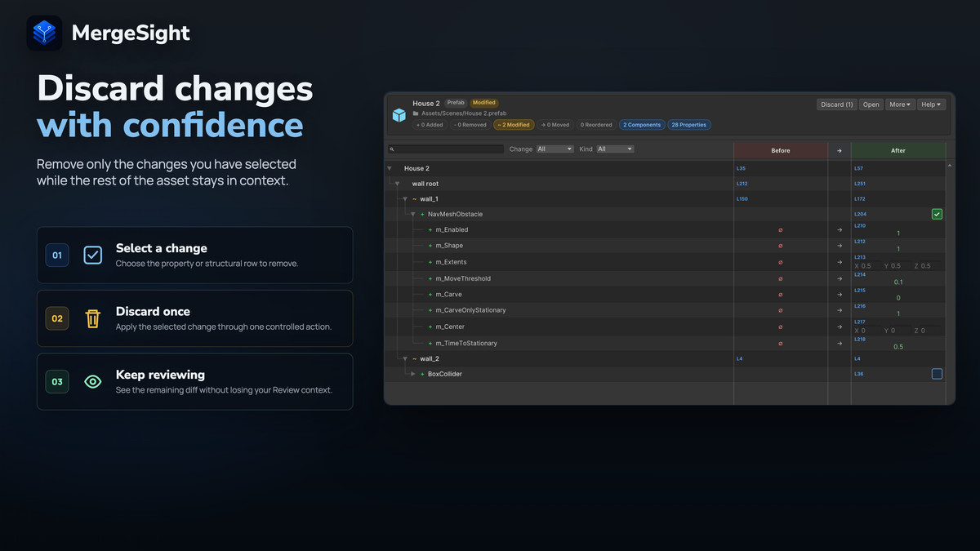The height and width of the screenshot is (551, 980).
Task: Toggle the 2 Modified filter chip
Action: pos(514,125)
